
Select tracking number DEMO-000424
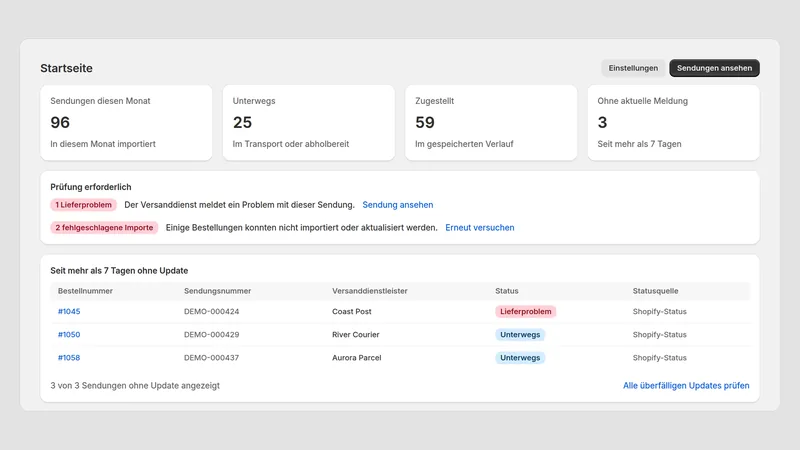(211, 311)
